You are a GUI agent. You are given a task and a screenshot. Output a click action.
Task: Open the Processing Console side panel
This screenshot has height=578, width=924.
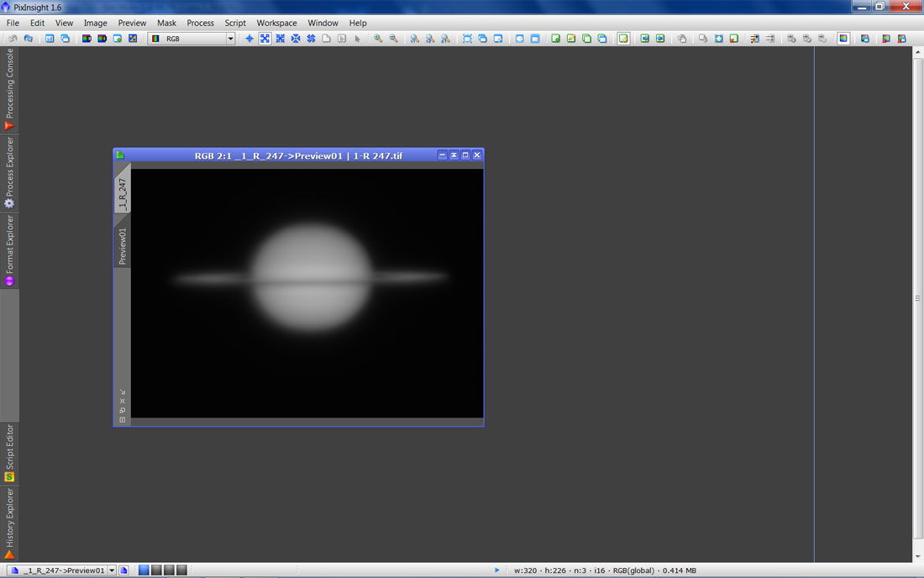(9, 90)
